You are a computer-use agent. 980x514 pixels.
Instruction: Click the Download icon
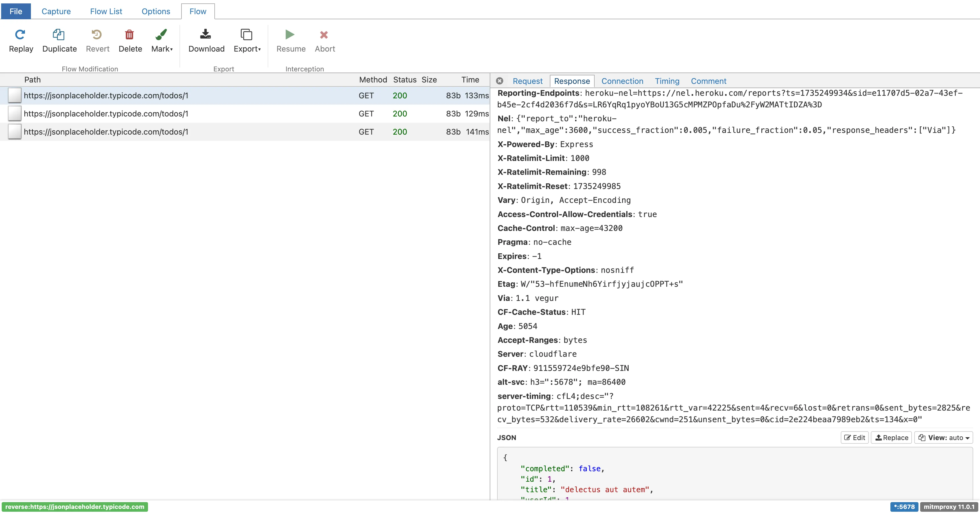(x=205, y=35)
